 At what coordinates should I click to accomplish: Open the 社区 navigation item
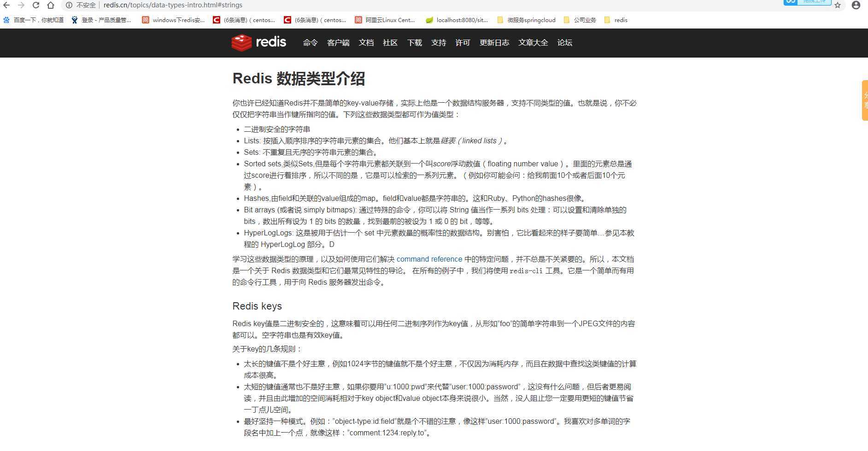(x=390, y=42)
